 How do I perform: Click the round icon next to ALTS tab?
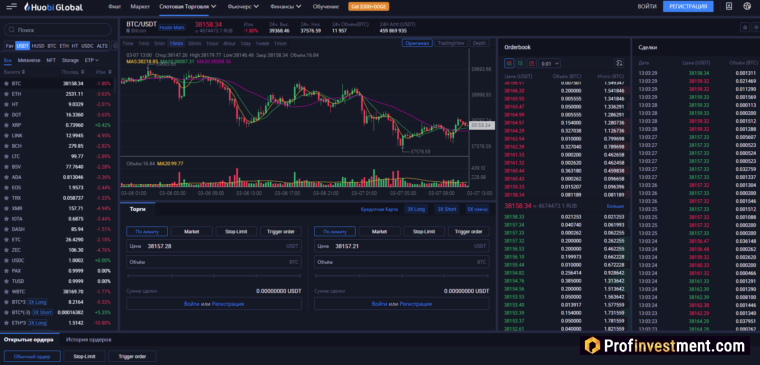pos(115,46)
